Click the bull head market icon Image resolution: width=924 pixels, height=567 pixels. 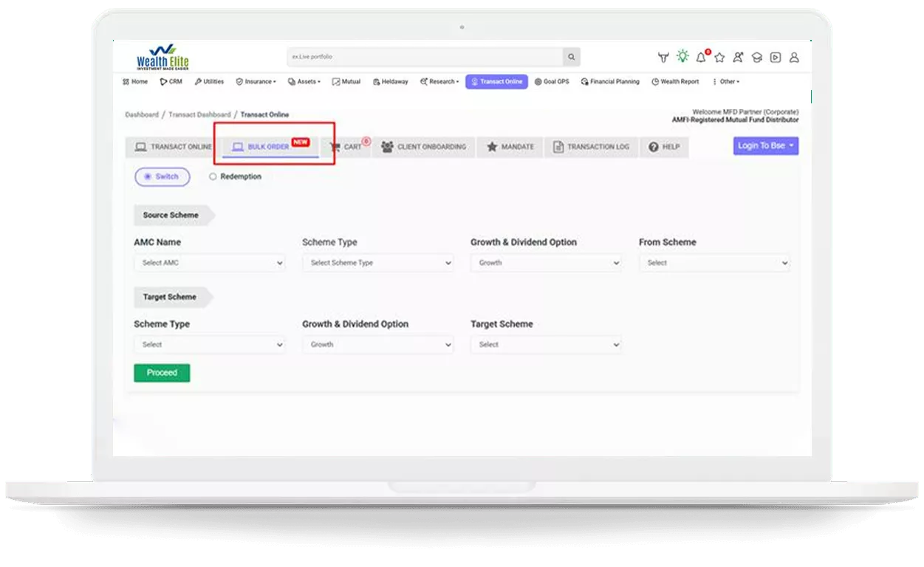663,58
